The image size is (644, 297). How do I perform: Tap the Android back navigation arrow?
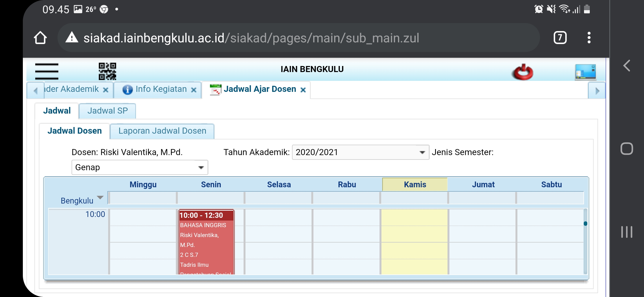[627, 66]
